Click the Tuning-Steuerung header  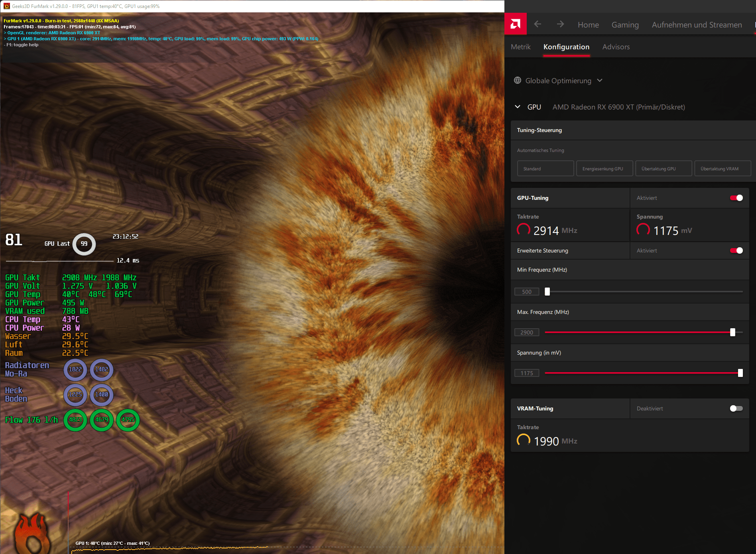(539, 130)
